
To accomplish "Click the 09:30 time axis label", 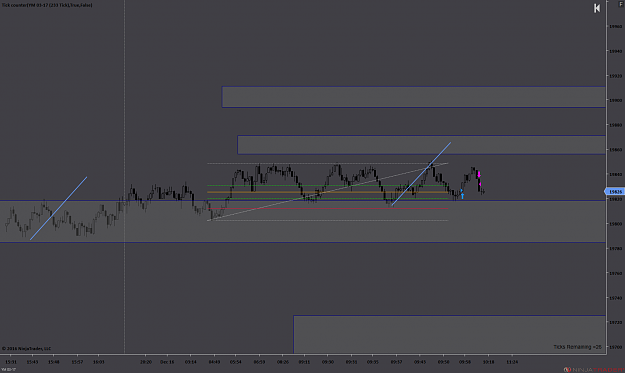I will pyautogui.click(x=328, y=362).
